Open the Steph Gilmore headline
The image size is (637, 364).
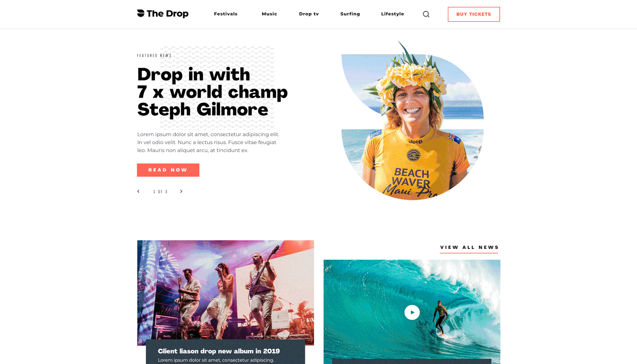(212, 92)
